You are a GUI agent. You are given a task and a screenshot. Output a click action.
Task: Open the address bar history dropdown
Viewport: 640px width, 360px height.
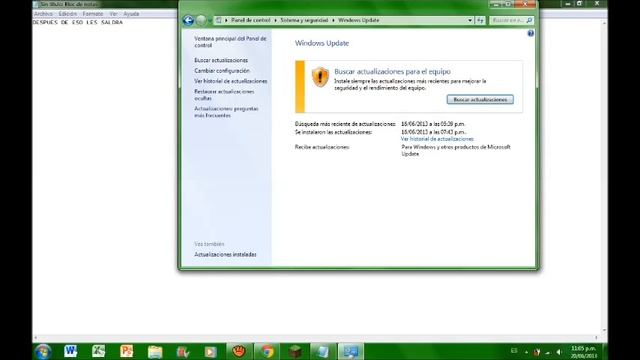tap(470, 20)
